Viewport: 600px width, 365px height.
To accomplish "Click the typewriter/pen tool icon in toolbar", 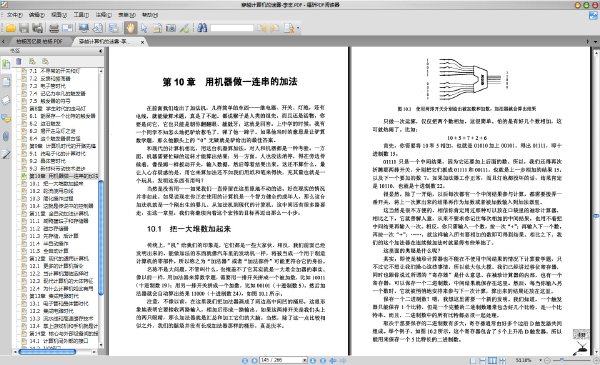I will [184, 28].
